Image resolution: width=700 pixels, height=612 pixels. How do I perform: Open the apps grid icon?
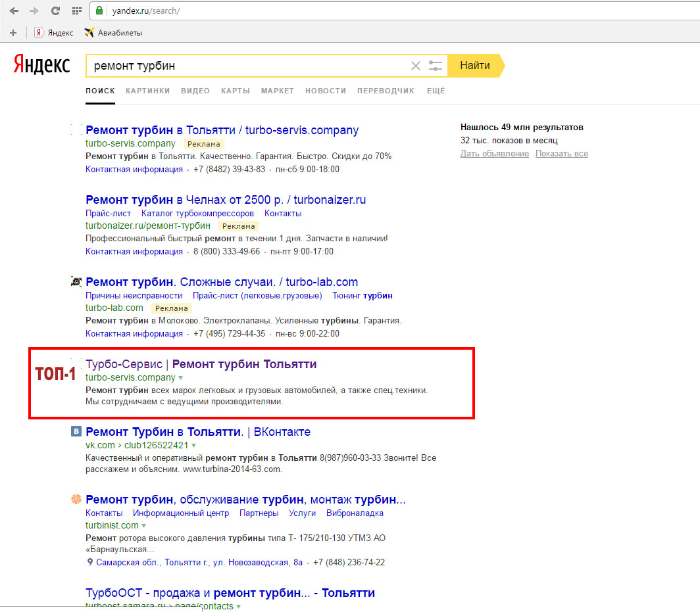pos(77,11)
